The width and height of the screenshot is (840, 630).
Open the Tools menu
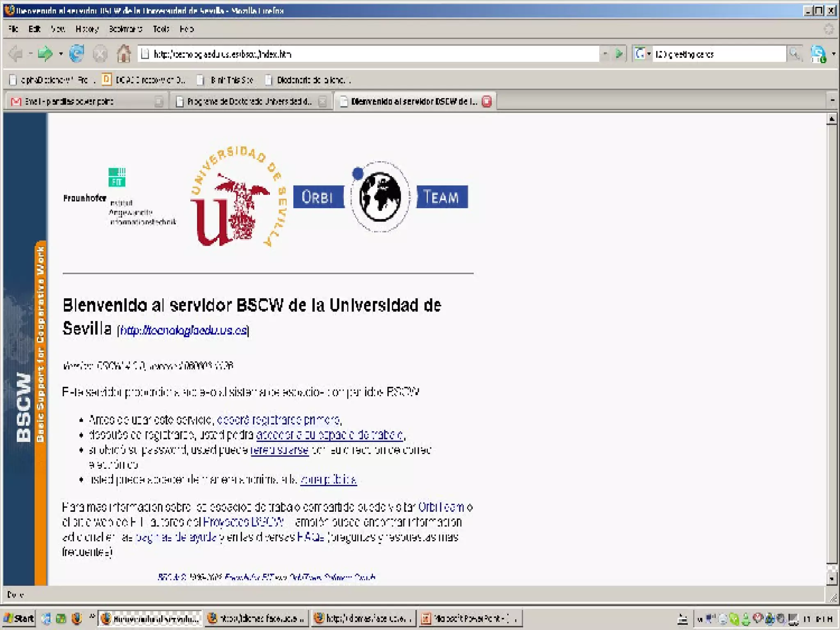(161, 29)
